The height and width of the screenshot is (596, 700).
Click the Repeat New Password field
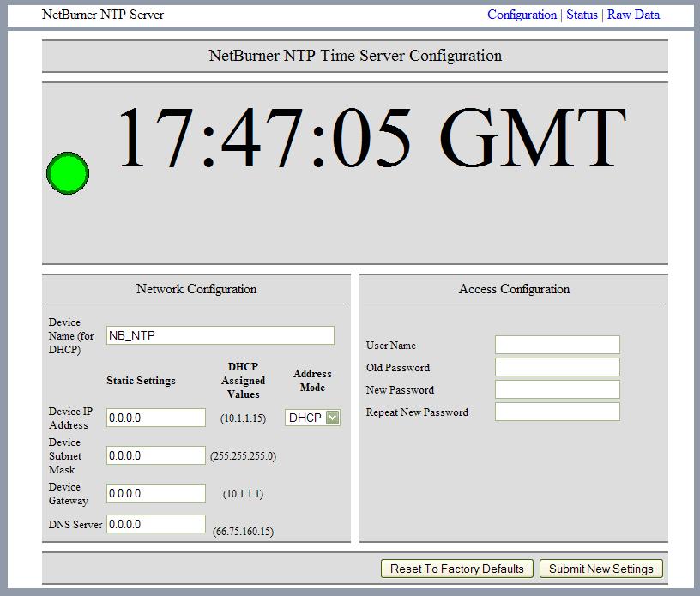point(557,412)
